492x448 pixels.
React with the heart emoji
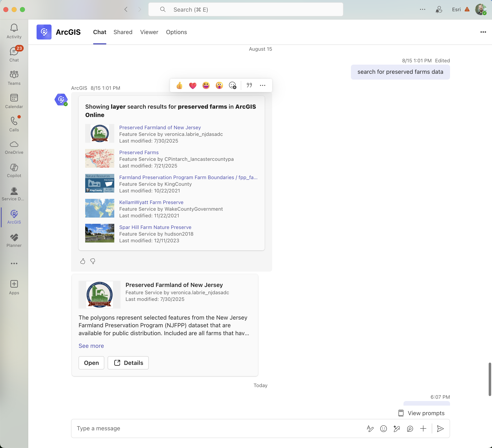pyautogui.click(x=193, y=85)
